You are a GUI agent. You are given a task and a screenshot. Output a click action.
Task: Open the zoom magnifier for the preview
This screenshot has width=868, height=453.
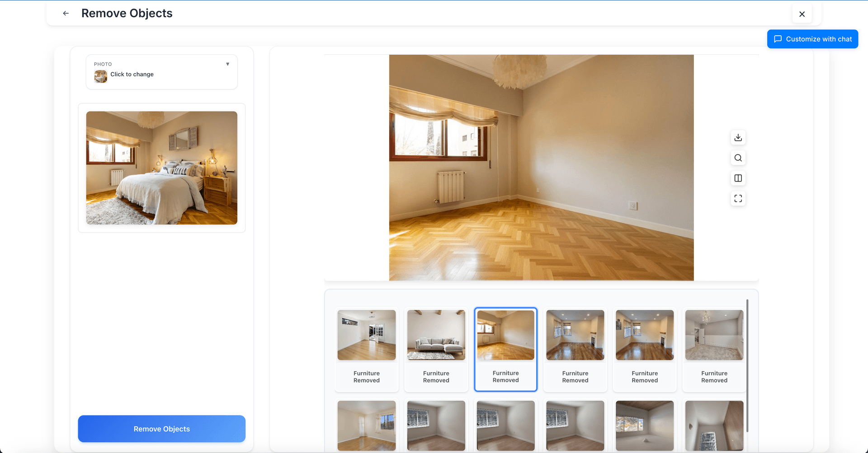(738, 158)
